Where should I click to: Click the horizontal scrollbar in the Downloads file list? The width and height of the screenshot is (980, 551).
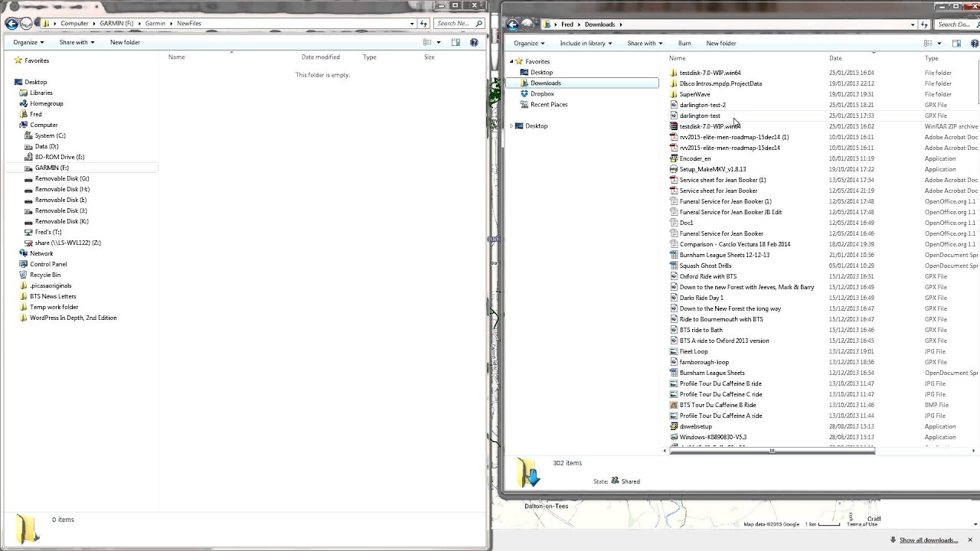pyautogui.click(x=772, y=451)
